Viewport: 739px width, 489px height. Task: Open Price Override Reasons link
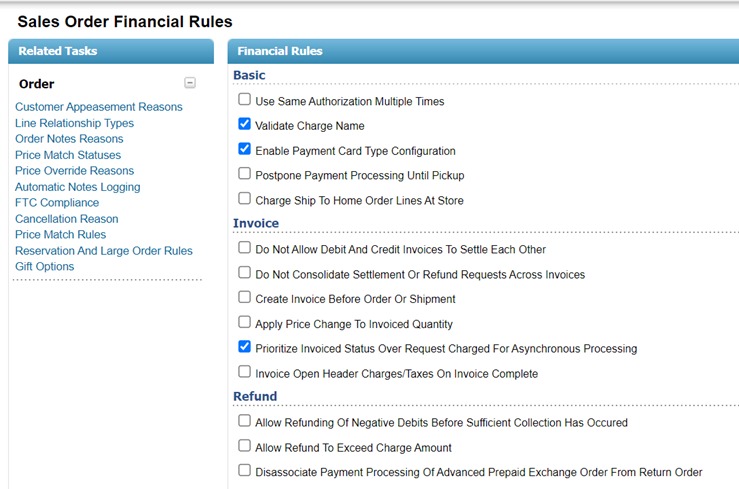click(x=74, y=171)
